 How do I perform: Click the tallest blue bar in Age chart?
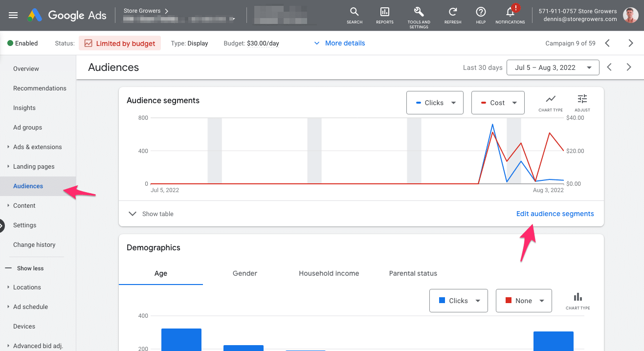pyautogui.click(x=181, y=340)
